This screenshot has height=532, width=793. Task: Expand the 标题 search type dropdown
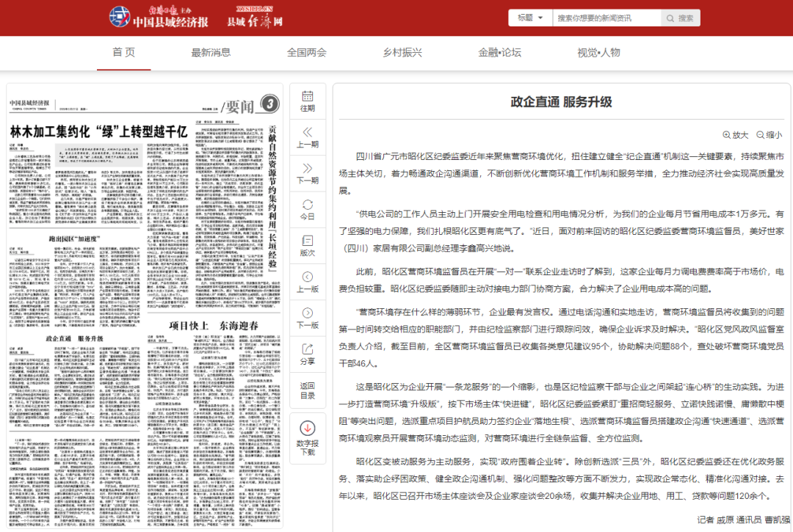tap(530, 18)
